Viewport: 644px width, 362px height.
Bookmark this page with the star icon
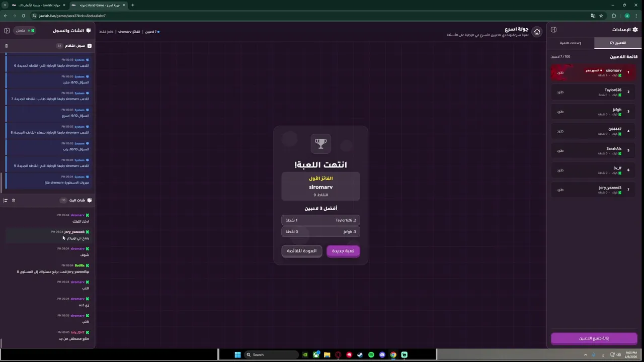click(x=601, y=16)
